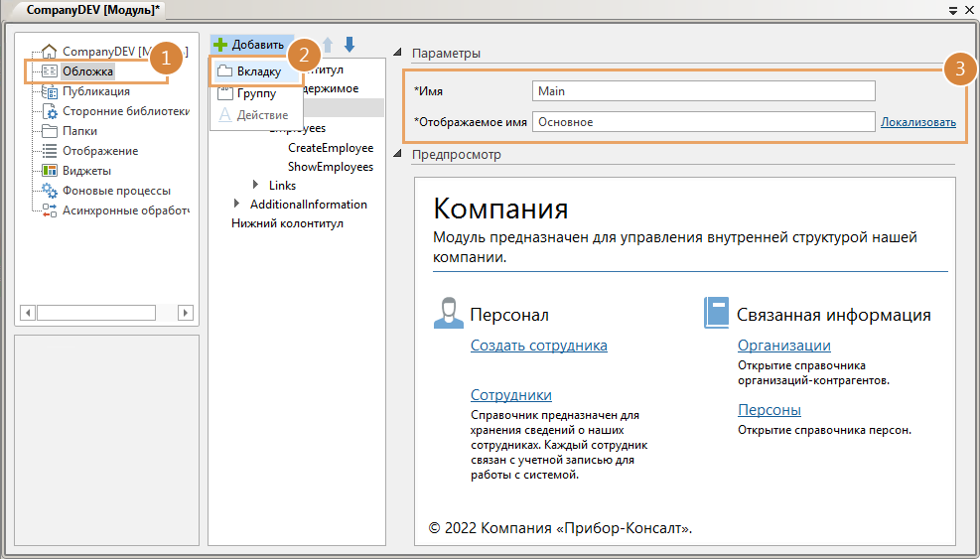This screenshot has width=980, height=559.
Task: Click the Организации link in the preview
Action: 783,346
